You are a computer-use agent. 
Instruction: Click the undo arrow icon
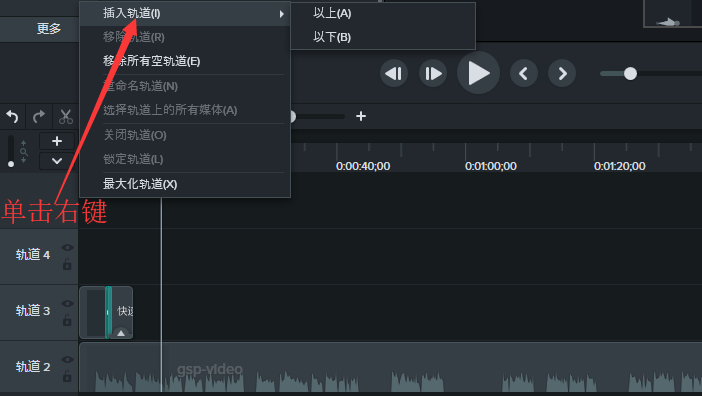[12, 117]
